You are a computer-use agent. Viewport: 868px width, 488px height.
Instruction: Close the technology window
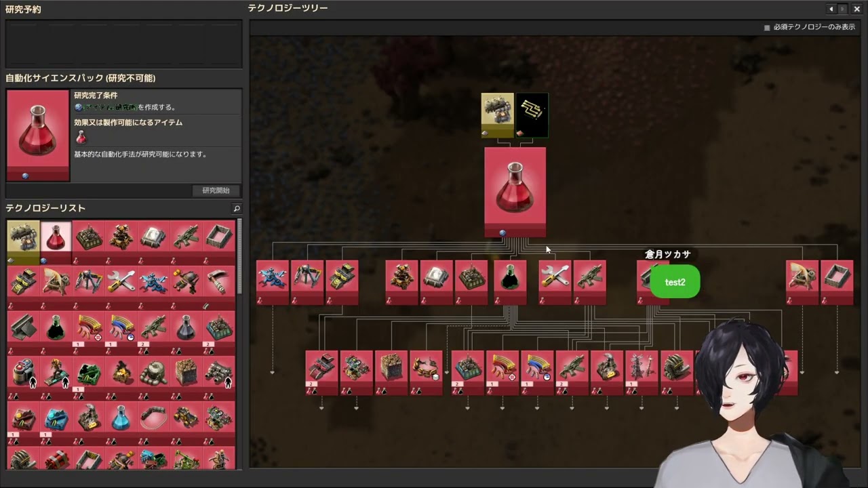pyautogui.click(x=856, y=9)
